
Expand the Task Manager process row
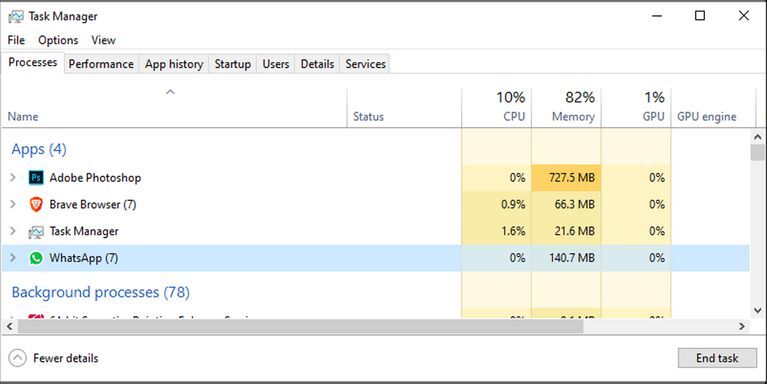coord(13,231)
